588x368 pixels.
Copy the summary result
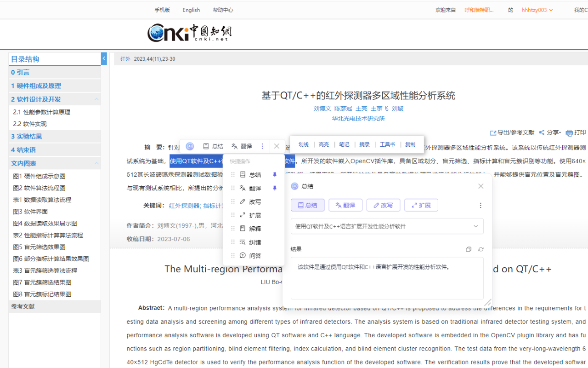[x=469, y=249]
